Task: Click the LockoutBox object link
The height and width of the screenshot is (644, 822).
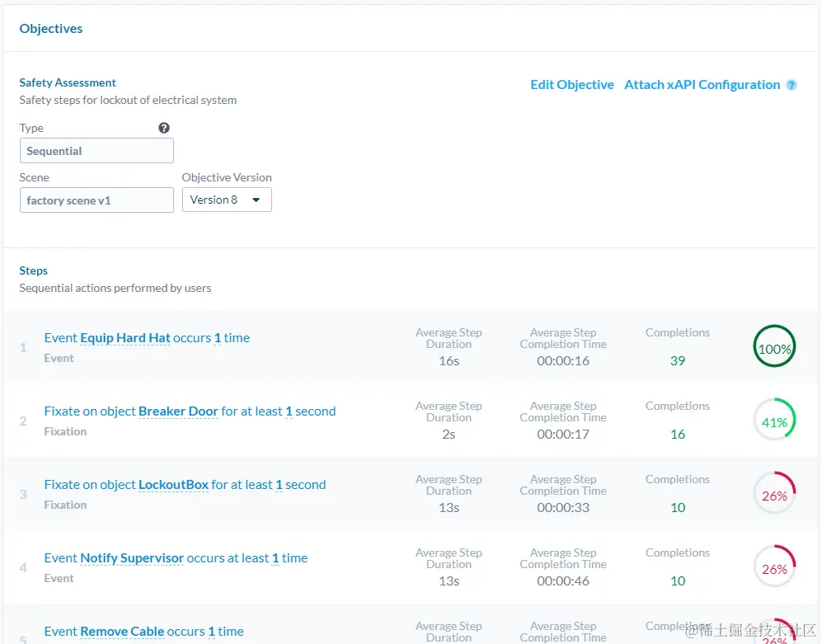Action: (173, 485)
